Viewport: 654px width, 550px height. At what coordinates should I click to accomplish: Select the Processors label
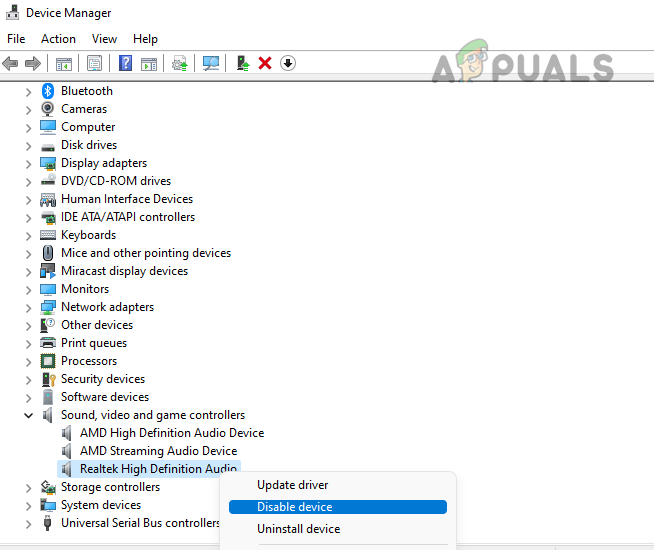point(89,361)
